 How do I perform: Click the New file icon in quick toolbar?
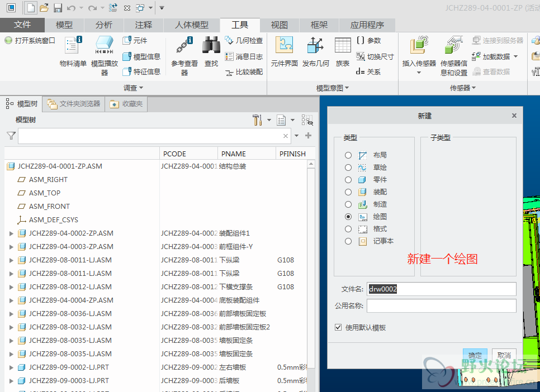[31, 8]
